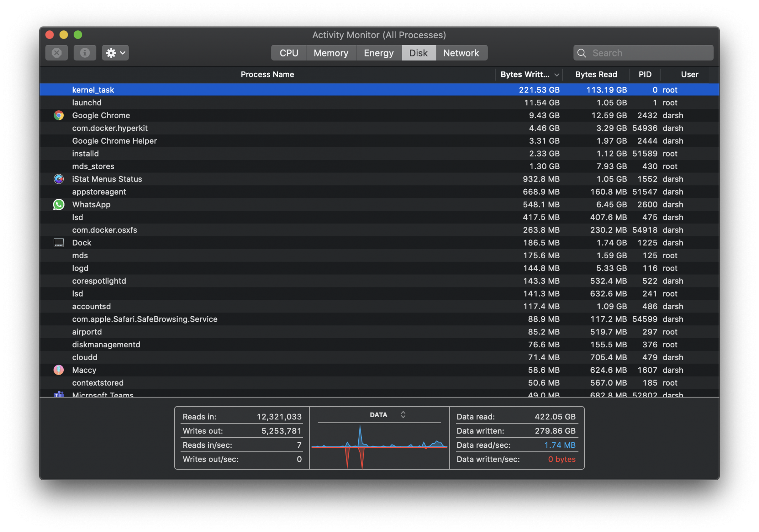Viewport: 759px width, 532px height.
Task: Sort by User column header
Action: click(689, 74)
